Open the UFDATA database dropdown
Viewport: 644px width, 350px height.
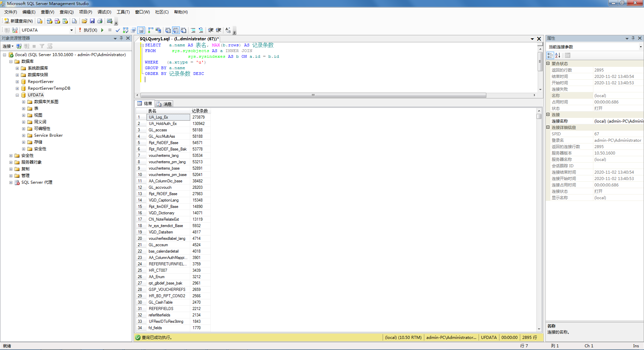point(71,30)
